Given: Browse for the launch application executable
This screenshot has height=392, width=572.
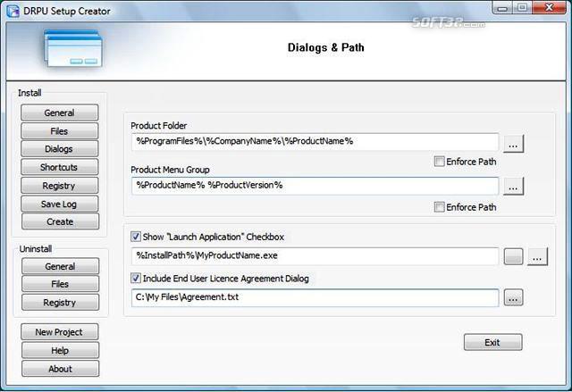Looking at the screenshot, I should (537, 256).
